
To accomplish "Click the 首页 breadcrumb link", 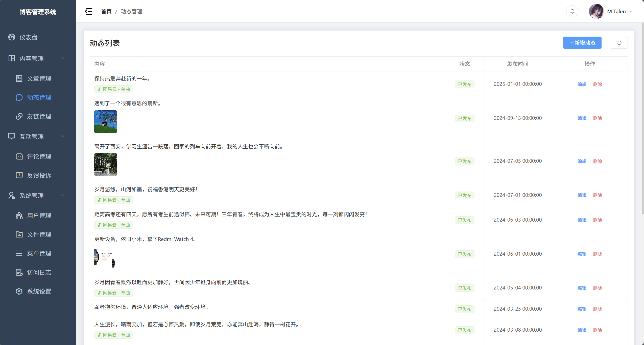I will click(x=106, y=11).
